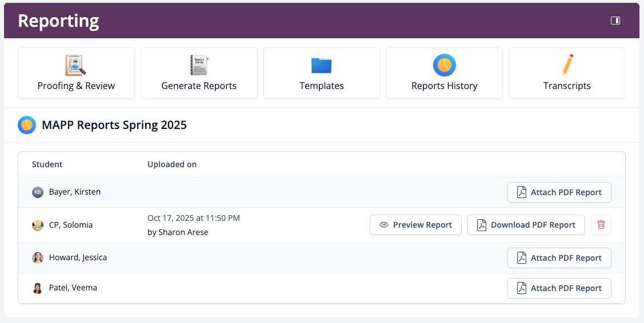Click Kirsten Bayer's KB avatar
Viewport: 644px width, 323px height.
tap(38, 192)
